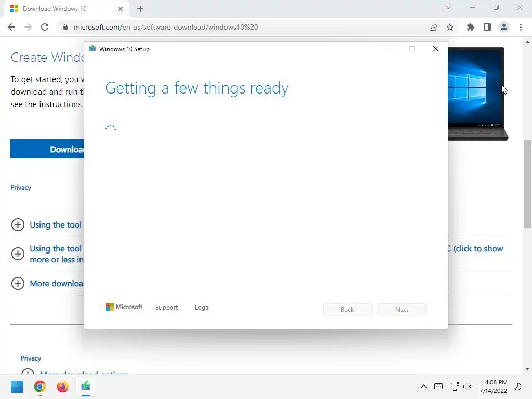Click the laptop image on webpage
This screenshot has width=532, height=399.
tap(478, 94)
